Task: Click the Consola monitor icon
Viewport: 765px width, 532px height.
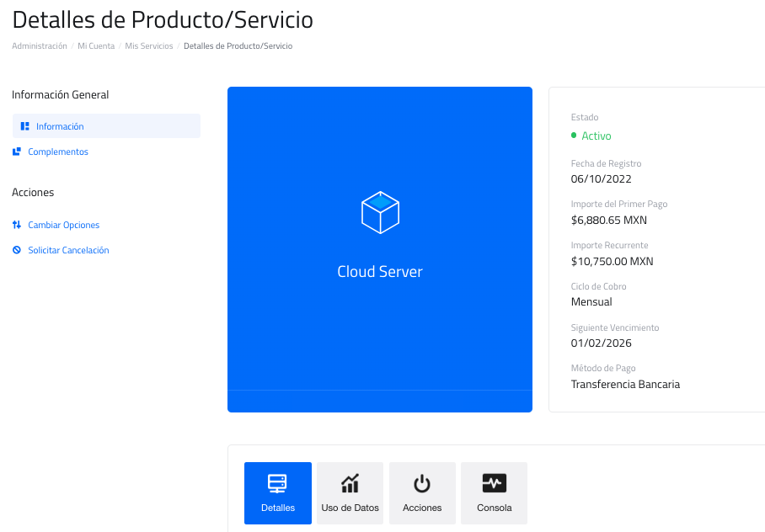Action: pos(494,484)
